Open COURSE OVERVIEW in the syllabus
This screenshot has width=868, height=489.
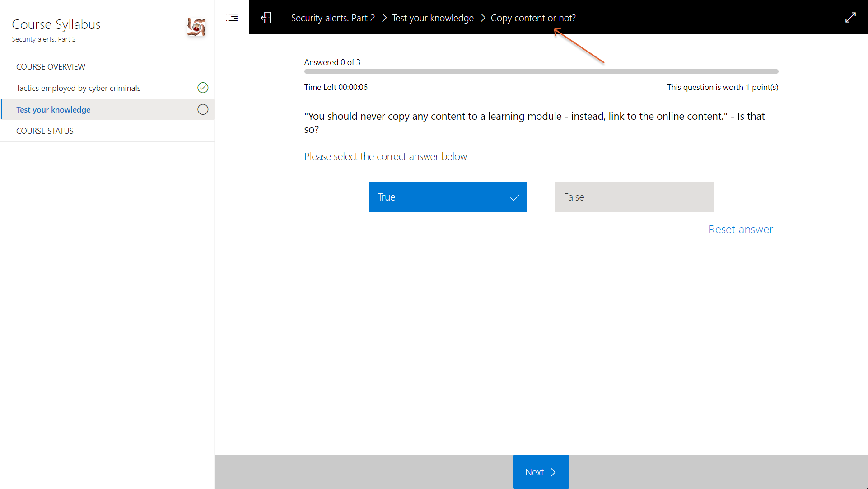(x=51, y=66)
